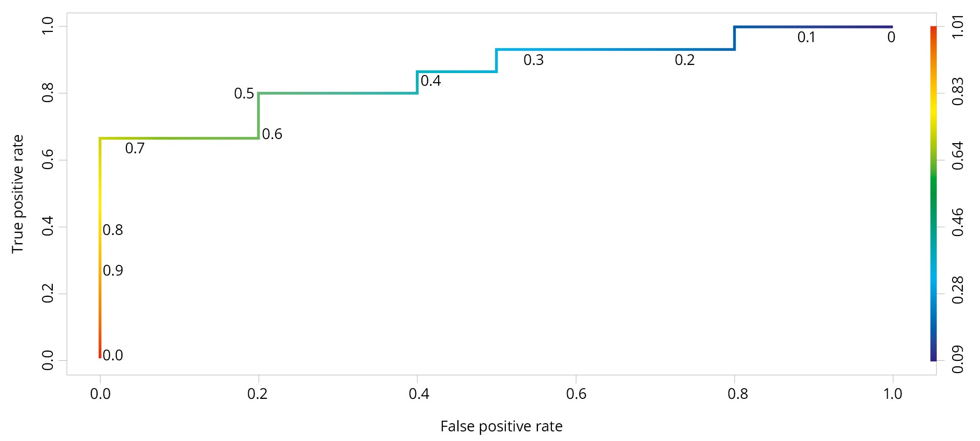Select the 1.0 tick label on the vertical axis
The height and width of the screenshot is (441, 980).
[x=48, y=26]
